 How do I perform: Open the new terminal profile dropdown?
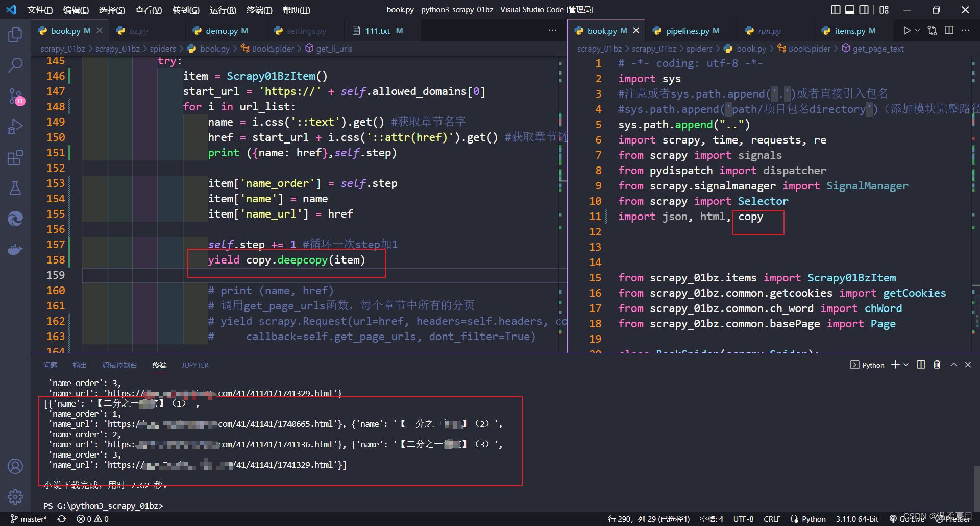point(906,365)
